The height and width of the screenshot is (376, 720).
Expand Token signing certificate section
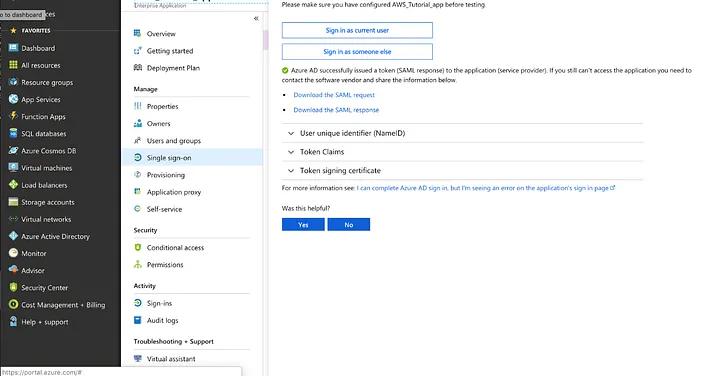point(462,170)
